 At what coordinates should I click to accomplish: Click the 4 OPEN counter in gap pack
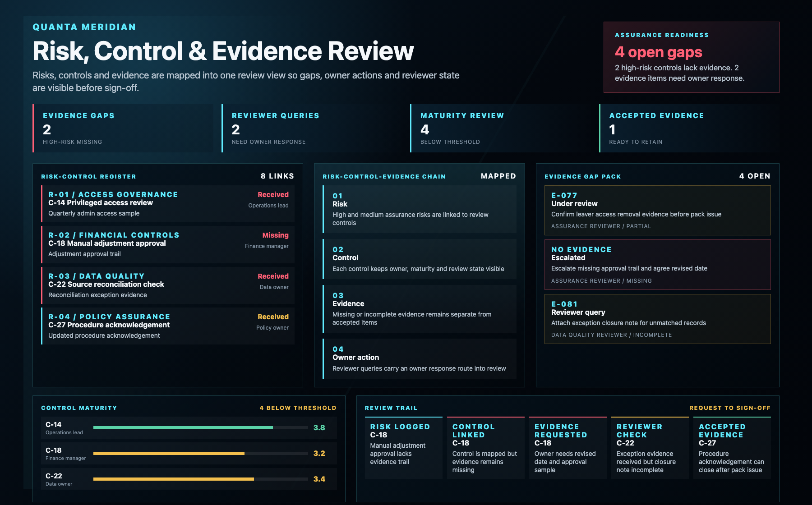pos(755,176)
